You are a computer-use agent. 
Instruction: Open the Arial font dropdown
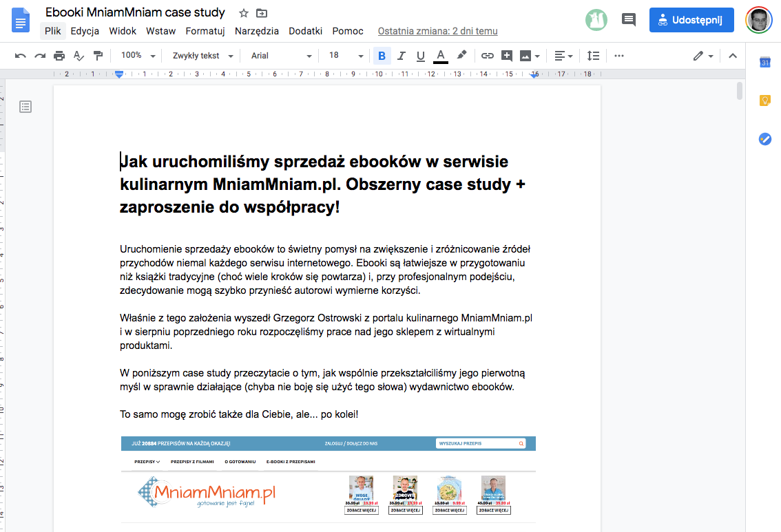tap(281, 56)
